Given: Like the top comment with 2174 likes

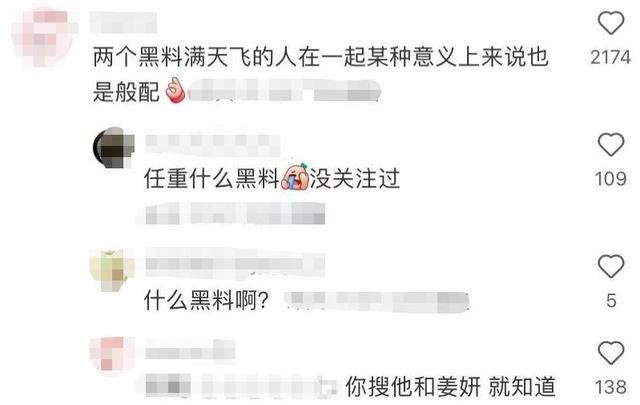Looking at the screenshot, I should [611, 23].
